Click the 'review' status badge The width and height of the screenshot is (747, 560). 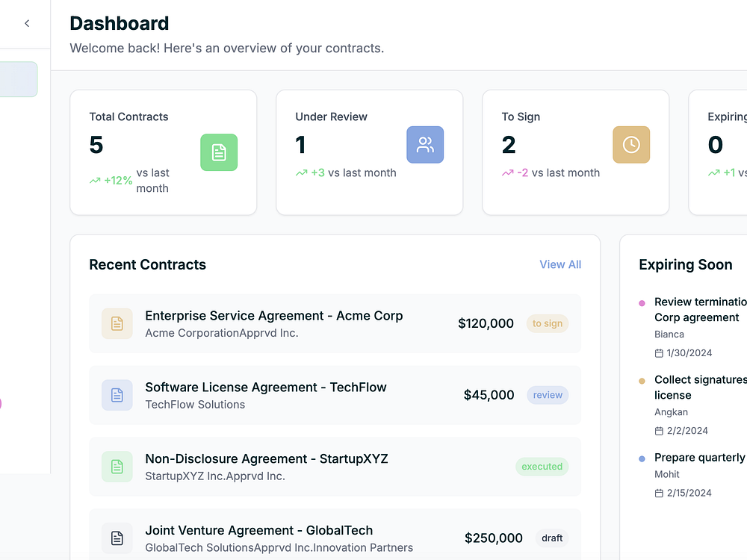[x=548, y=395]
